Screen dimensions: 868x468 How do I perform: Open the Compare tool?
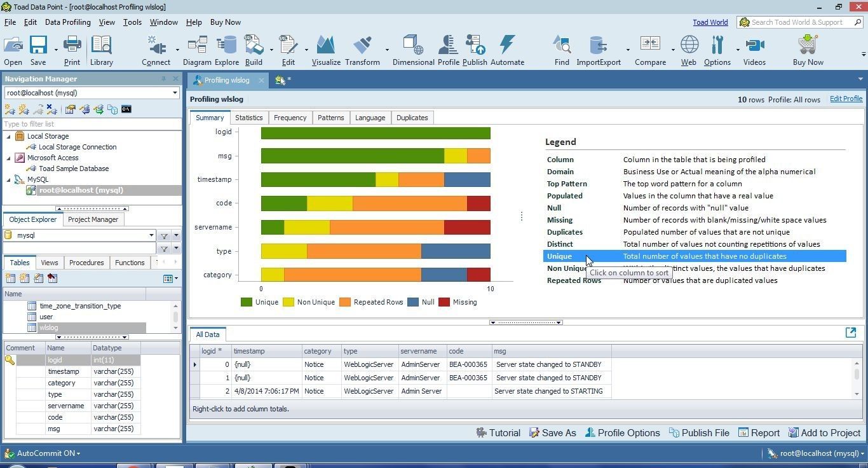650,50
